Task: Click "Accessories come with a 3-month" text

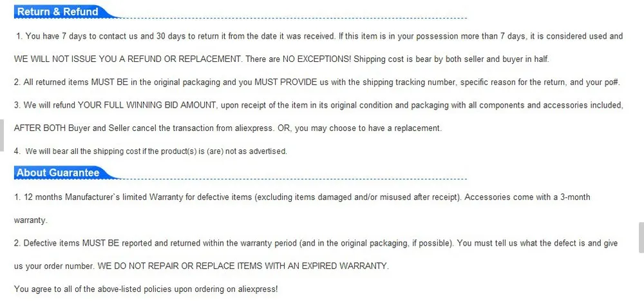Action: coord(527,197)
